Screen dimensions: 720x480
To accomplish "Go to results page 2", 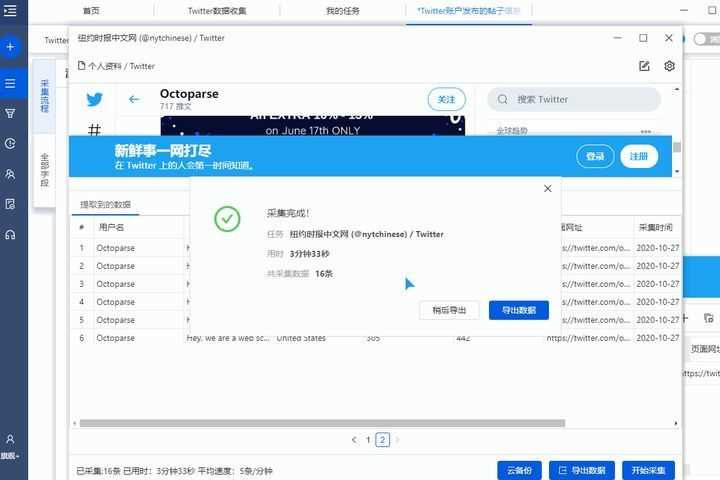I will coord(382,440).
